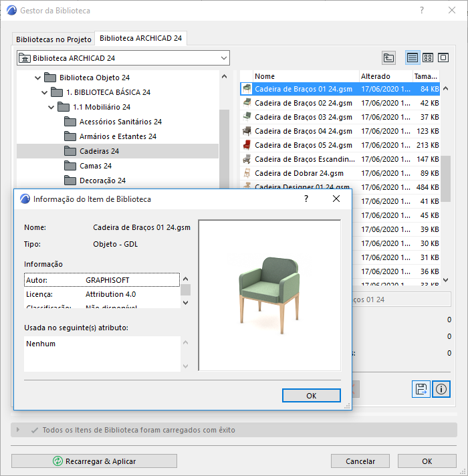Switch to list view icon
Image resolution: width=468 pixels, height=476 pixels.
(x=413, y=57)
